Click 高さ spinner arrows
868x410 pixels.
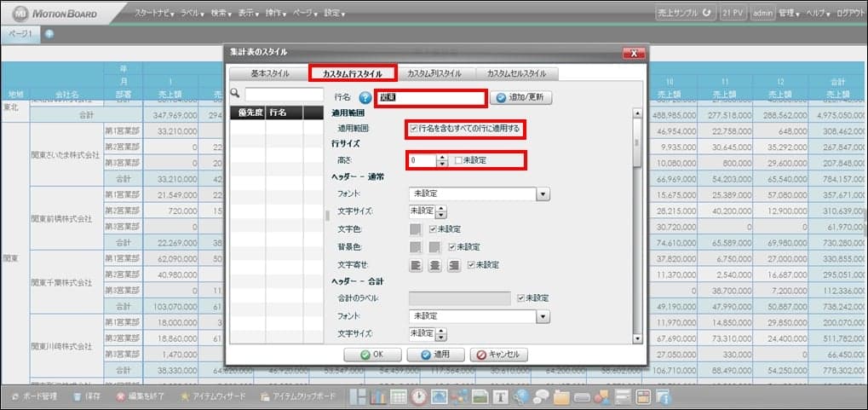[x=442, y=160]
